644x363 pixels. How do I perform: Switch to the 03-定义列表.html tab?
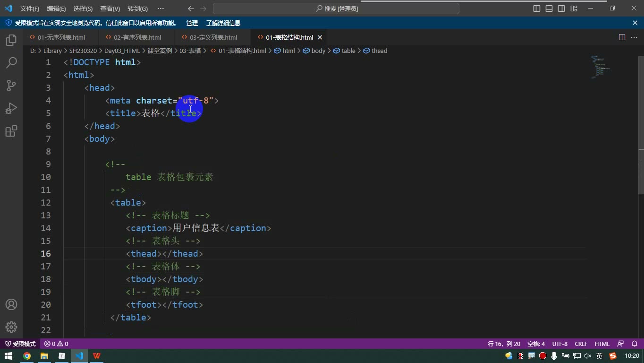[213, 37]
